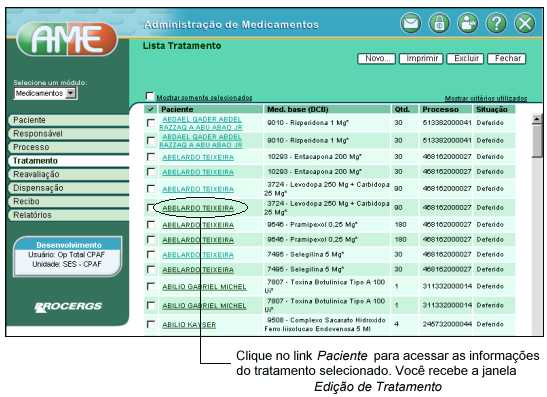This screenshot has height=397, width=547.
Task: Expand the Medicamentos module dropdown
Action: pos(71,93)
